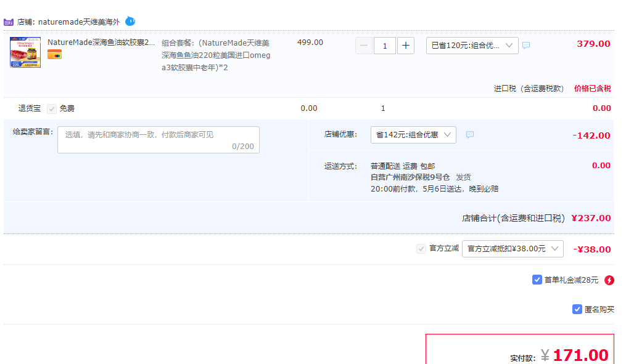Open the blue Wangwang chat icon

[x=130, y=21]
